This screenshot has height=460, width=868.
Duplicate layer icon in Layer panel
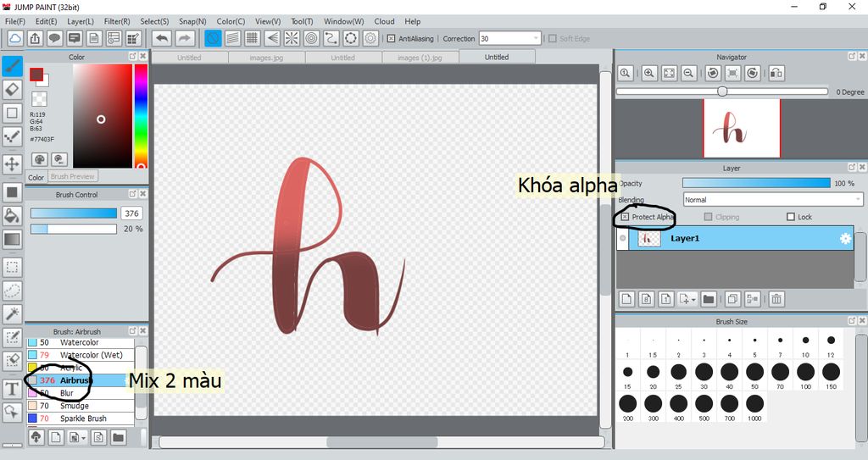click(732, 299)
